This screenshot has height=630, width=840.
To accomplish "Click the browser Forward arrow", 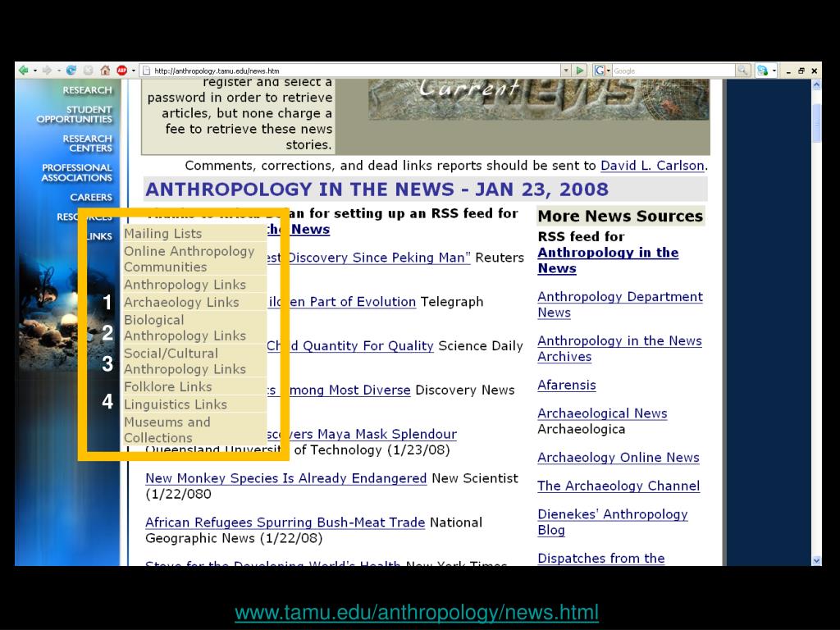I will [47, 71].
